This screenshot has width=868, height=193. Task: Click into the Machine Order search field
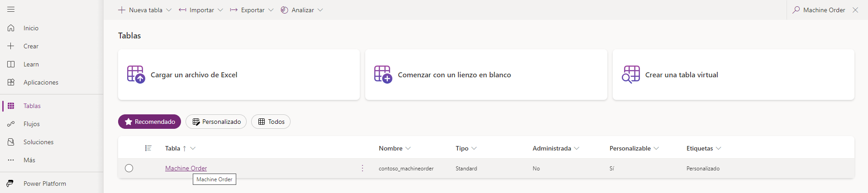pyautogui.click(x=824, y=10)
